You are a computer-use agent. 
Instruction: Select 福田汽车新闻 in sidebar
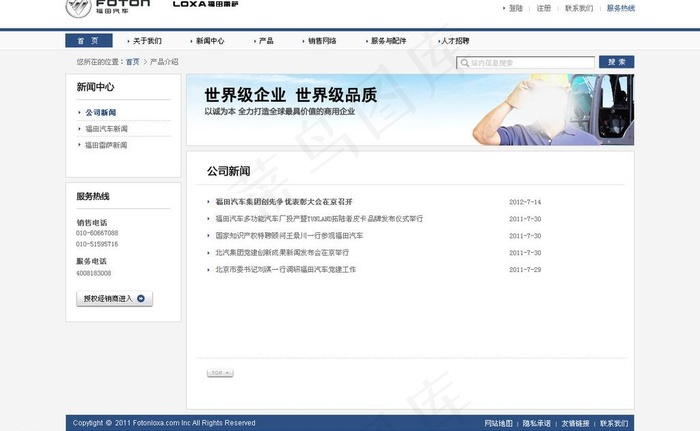point(106,129)
